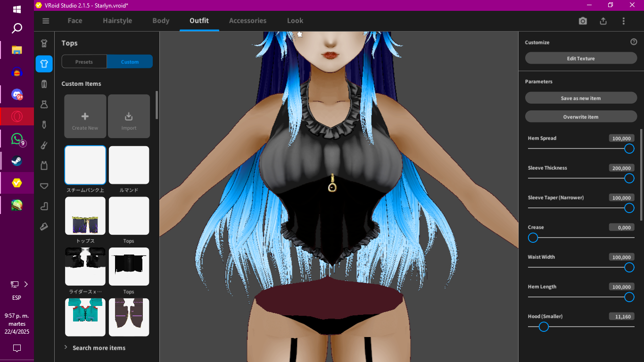This screenshot has width=644, height=362.
Task: Click the Sleeve Thickness slider handle
Action: (629, 178)
